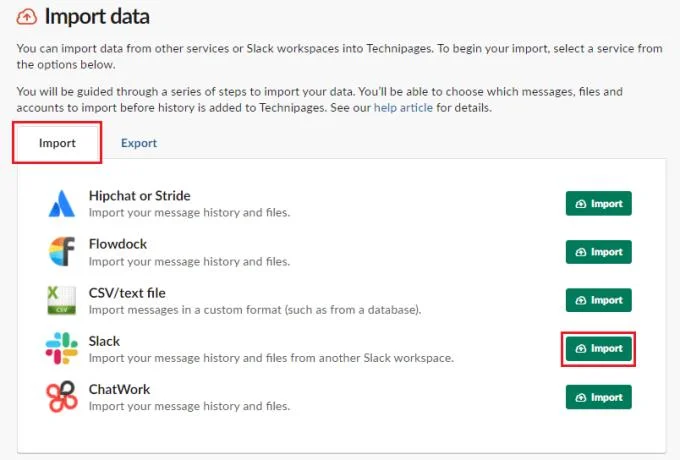The height and width of the screenshot is (460, 680).
Task: Click the Import data cloud upload icon
Action: coord(27,17)
